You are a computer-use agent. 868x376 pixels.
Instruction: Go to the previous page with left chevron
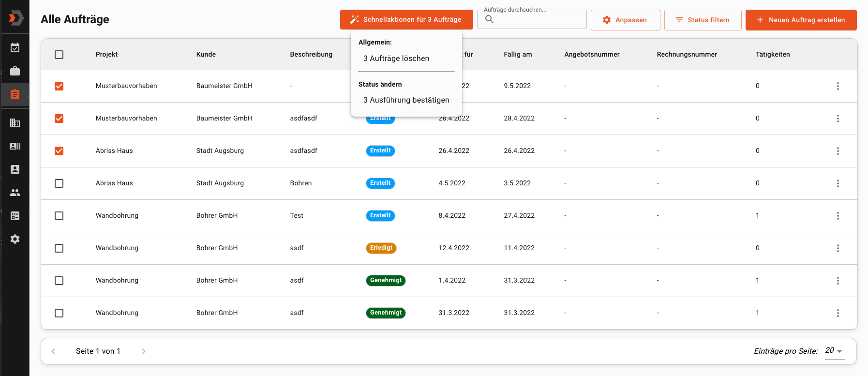(x=53, y=351)
